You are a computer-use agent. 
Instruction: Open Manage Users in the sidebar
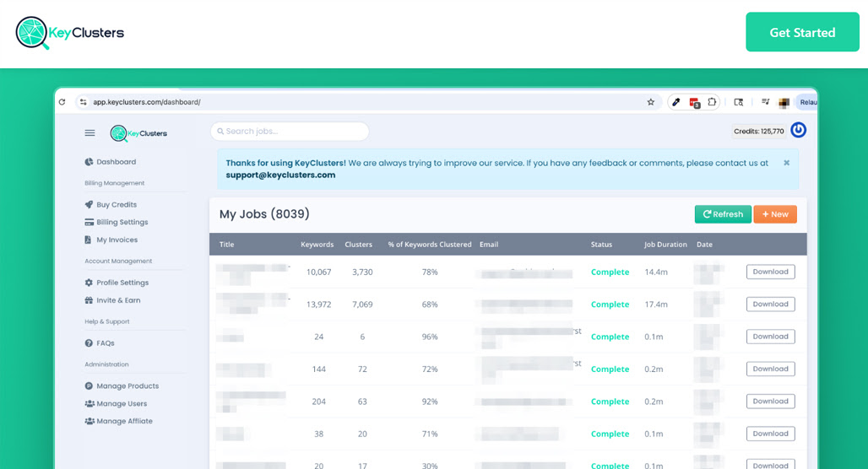pyautogui.click(x=116, y=403)
